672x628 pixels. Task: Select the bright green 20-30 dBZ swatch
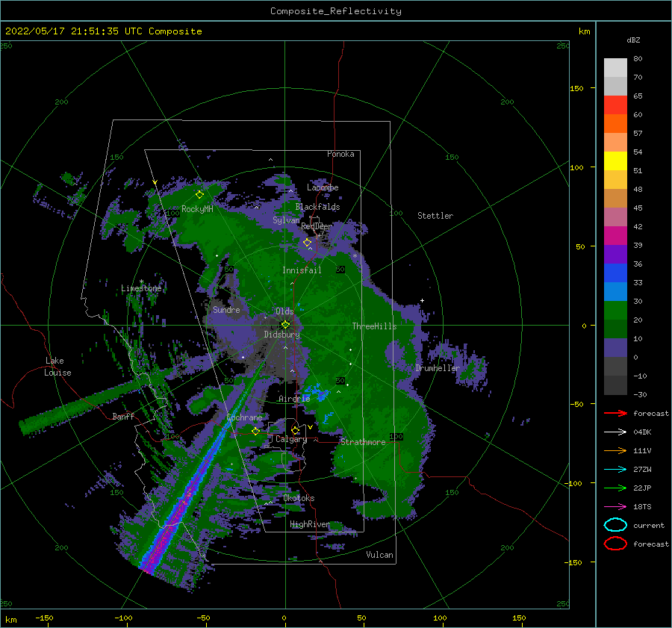tap(615, 311)
